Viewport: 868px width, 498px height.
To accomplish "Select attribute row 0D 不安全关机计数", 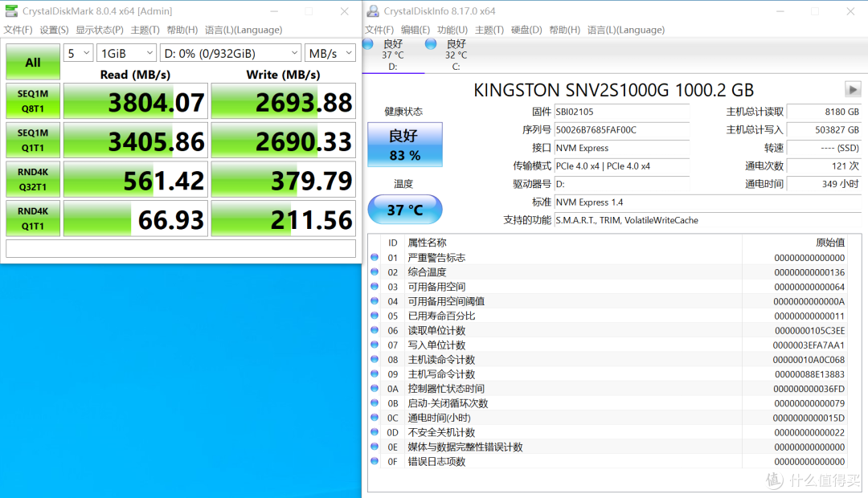I will coord(609,432).
